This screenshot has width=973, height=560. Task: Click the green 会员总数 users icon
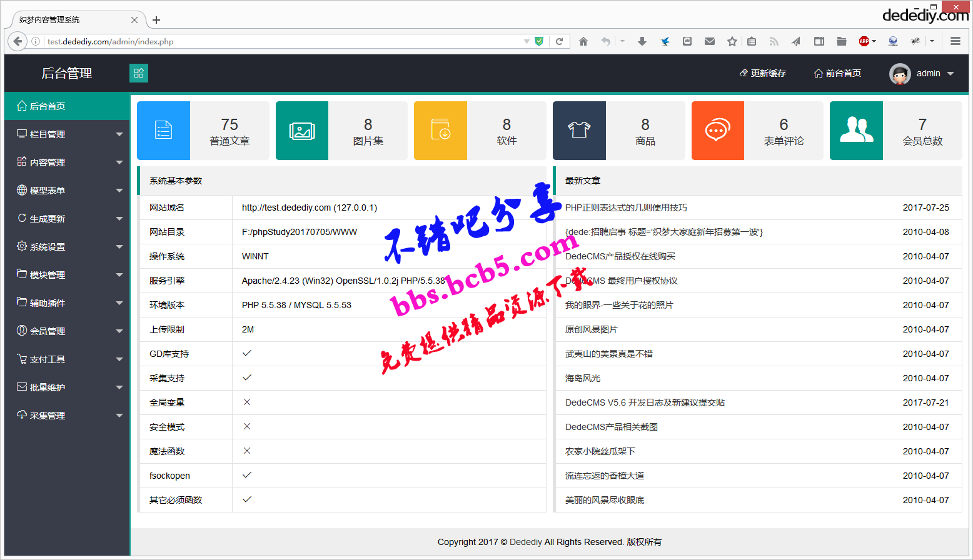856,131
